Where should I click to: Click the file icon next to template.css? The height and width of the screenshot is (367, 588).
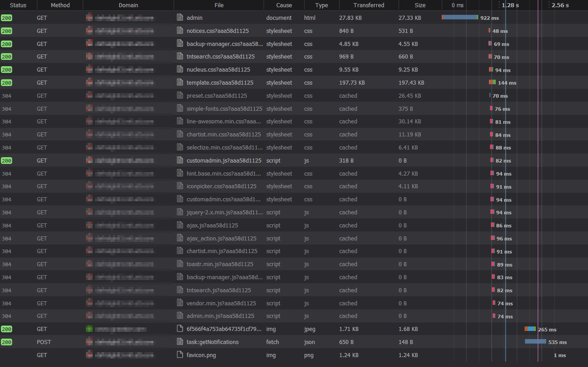click(179, 82)
